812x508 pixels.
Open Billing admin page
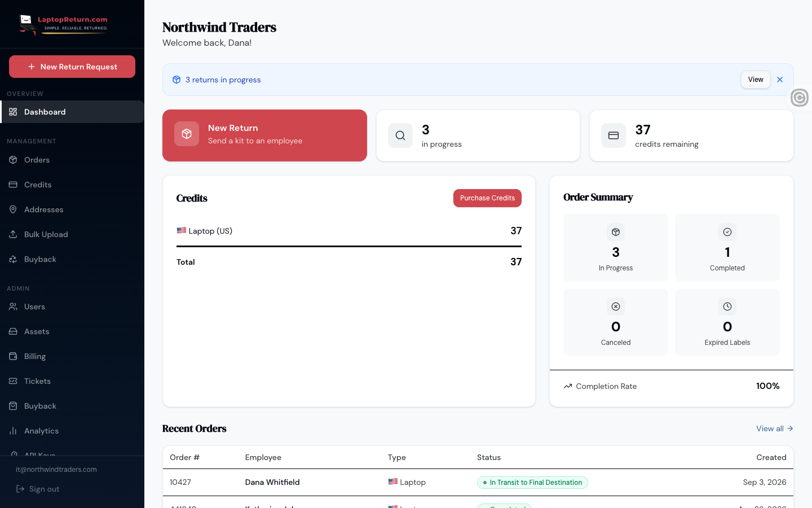click(x=72, y=356)
